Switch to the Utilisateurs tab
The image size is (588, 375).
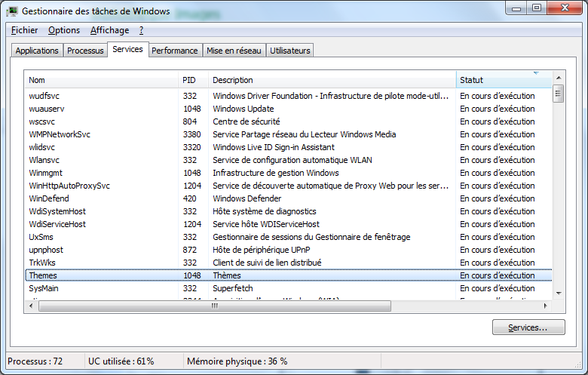click(x=290, y=51)
